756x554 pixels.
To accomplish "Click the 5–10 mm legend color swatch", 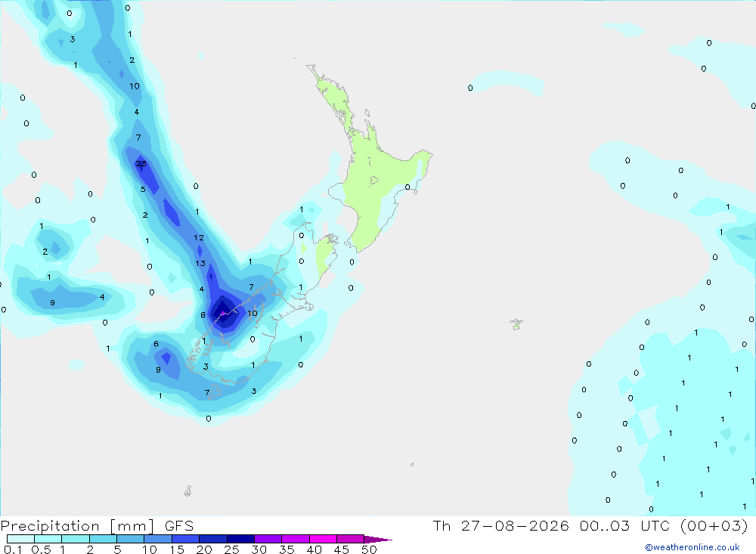I will click(x=130, y=539).
